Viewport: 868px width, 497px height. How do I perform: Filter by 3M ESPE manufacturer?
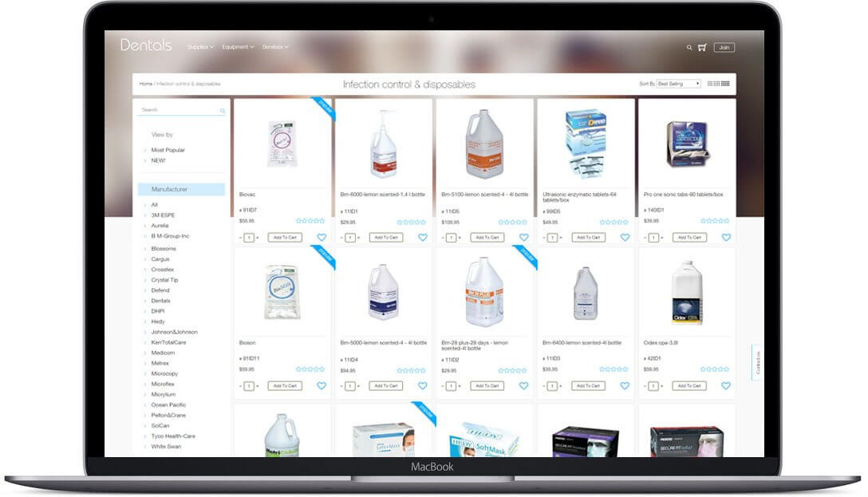pyautogui.click(x=163, y=215)
